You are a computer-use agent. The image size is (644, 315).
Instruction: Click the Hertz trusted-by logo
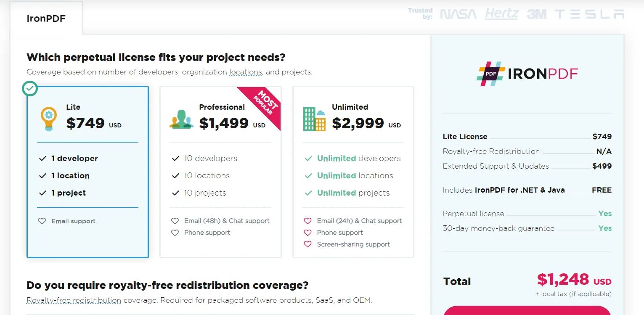(x=502, y=14)
